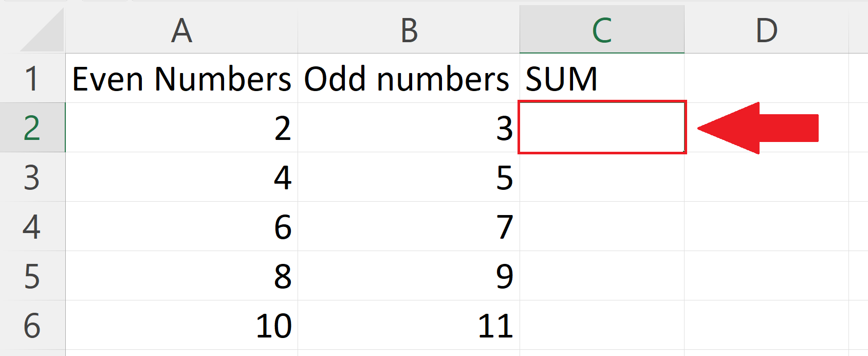Select column header C

click(x=601, y=30)
